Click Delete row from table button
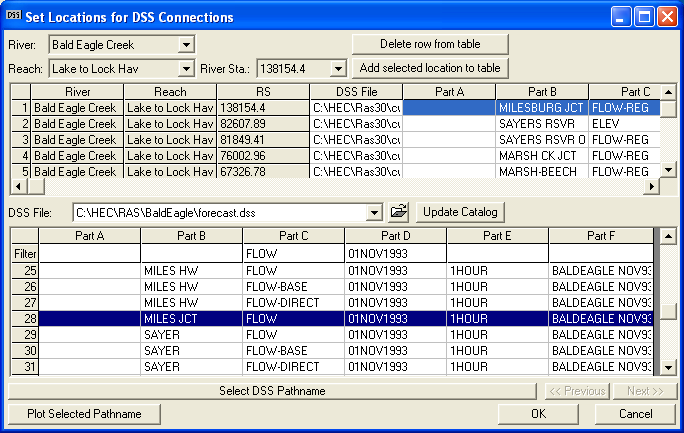 pos(430,45)
